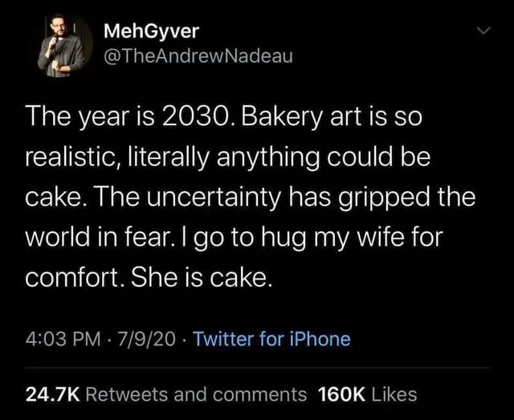This screenshot has height=420, width=514.
Task: Open the MehGyver display name
Action: coord(153,32)
